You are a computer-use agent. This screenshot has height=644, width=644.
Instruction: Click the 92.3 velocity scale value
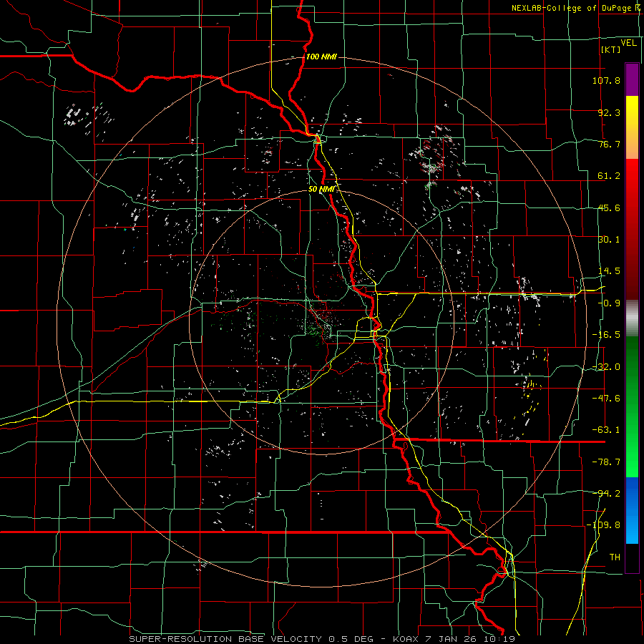(609, 112)
